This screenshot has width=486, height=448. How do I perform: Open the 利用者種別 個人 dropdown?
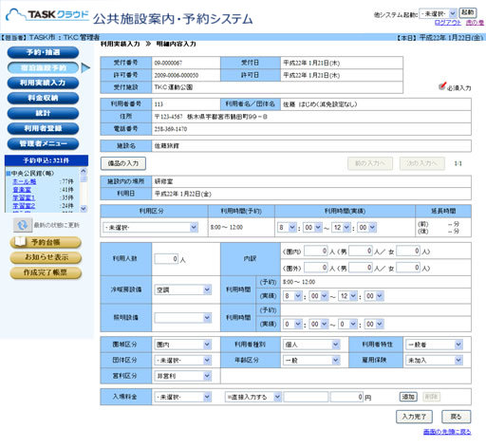point(311,345)
